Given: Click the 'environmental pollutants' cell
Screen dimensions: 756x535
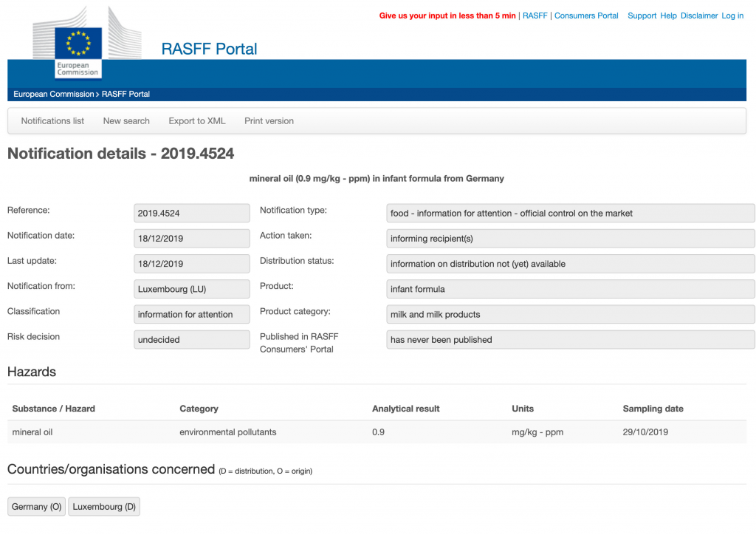Looking at the screenshot, I should (x=227, y=432).
